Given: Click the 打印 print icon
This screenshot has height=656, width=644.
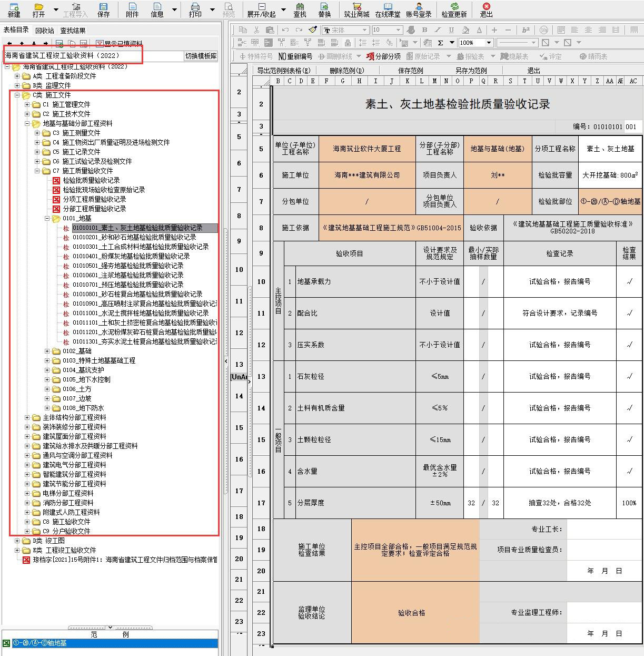Looking at the screenshot, I should [195, 9].
